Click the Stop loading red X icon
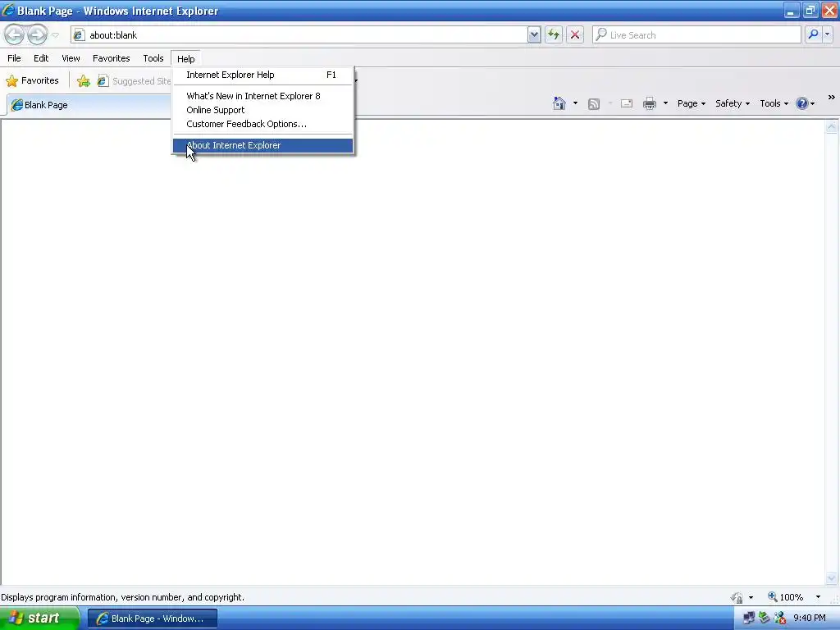This screenshot has height=630, width=840. pos(575,34)
